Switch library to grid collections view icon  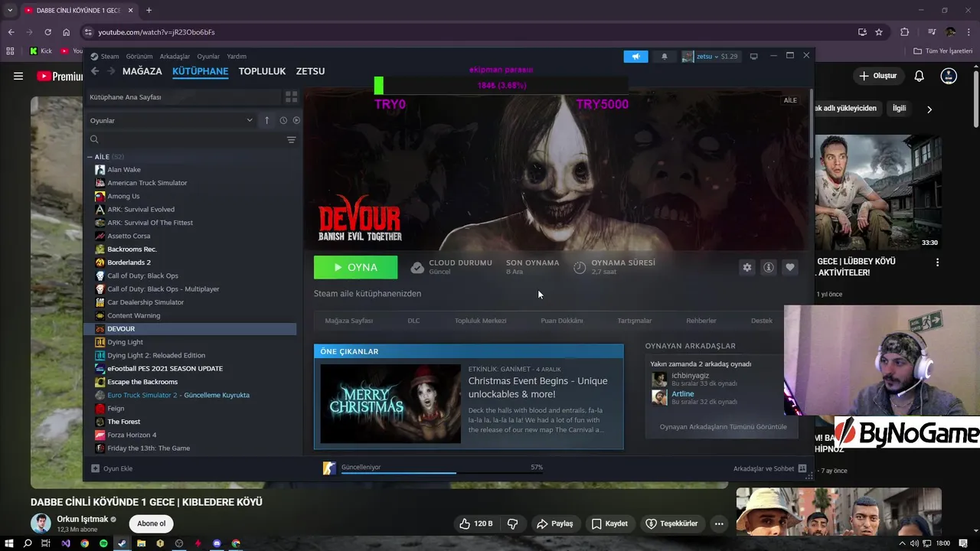tap(291, 97)
